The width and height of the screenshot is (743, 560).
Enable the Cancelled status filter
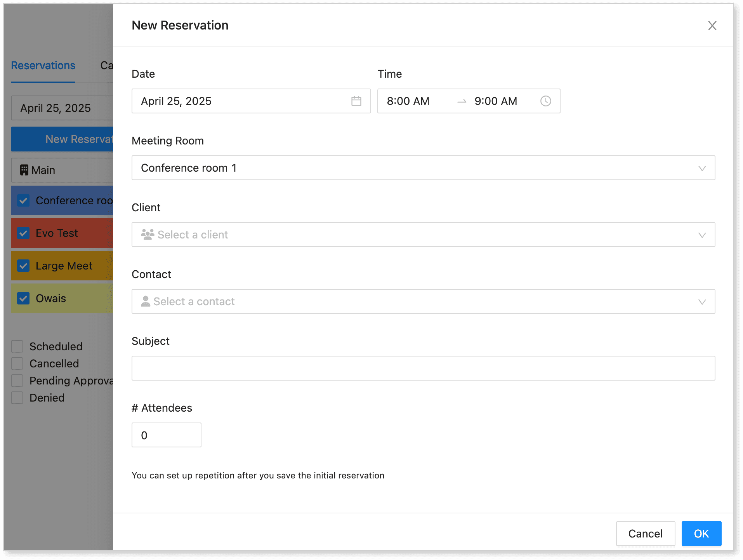pos(17,363)
